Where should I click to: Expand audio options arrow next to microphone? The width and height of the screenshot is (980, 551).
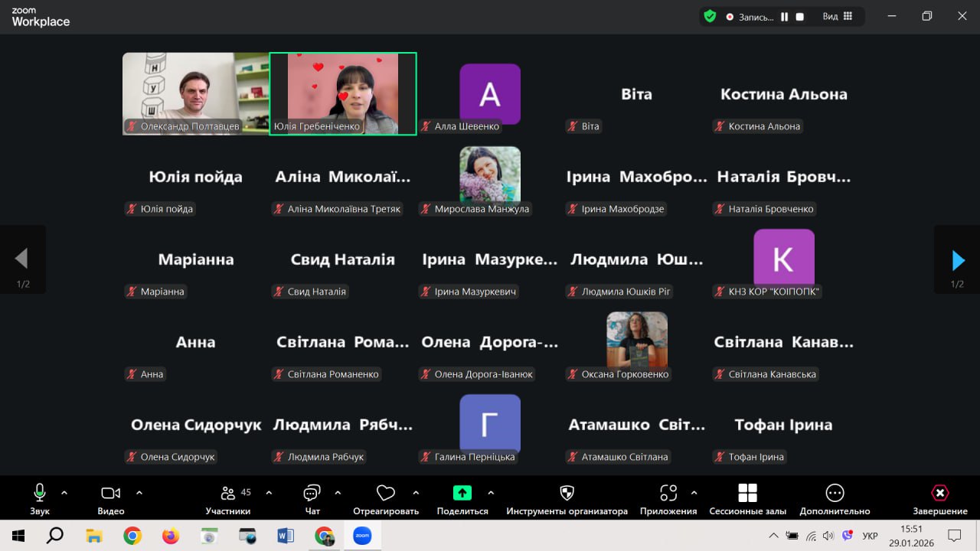click(x=64, y=493)
